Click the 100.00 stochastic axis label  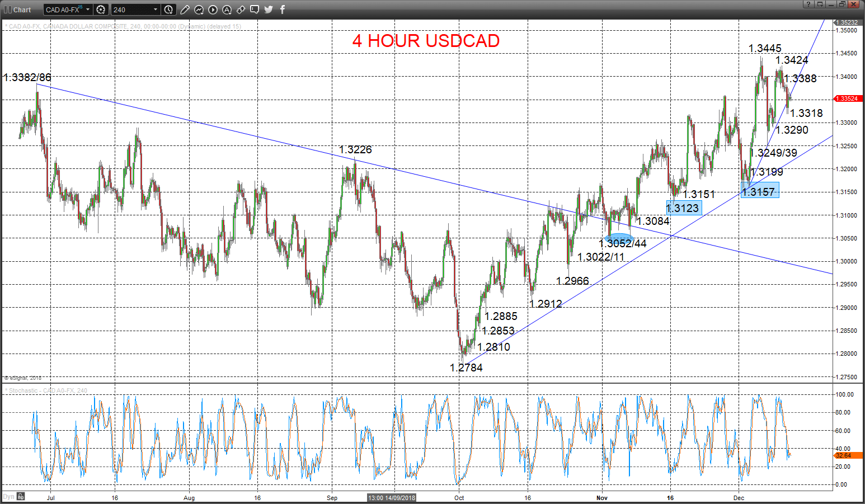(845, 394)
